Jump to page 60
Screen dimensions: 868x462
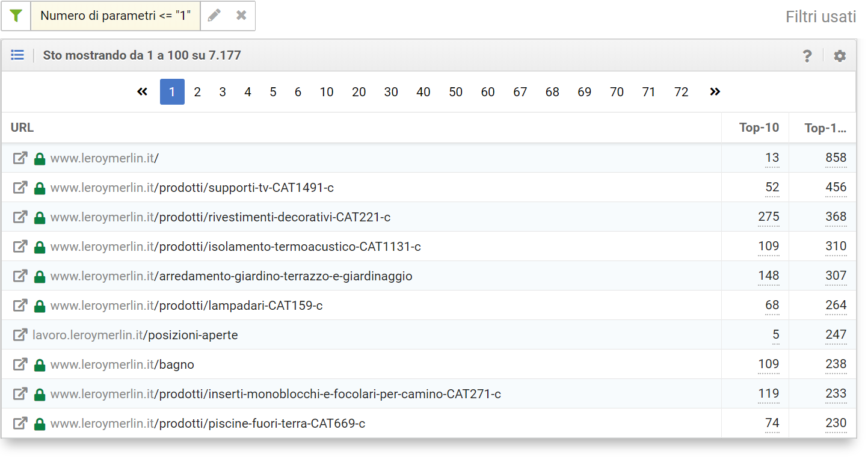click(488, 91)
